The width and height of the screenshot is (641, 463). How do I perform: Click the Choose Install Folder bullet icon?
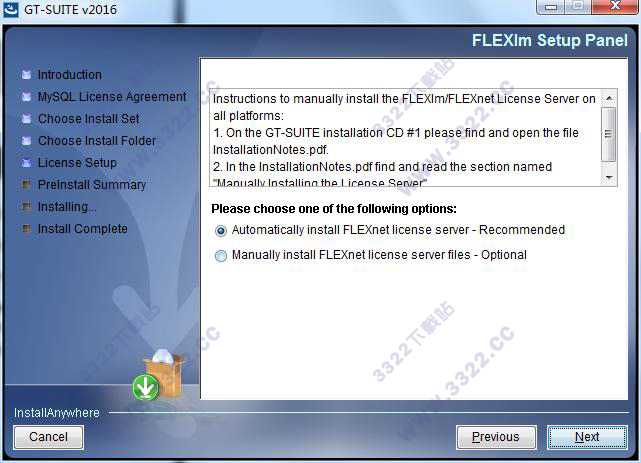click(x=26, y=141)
